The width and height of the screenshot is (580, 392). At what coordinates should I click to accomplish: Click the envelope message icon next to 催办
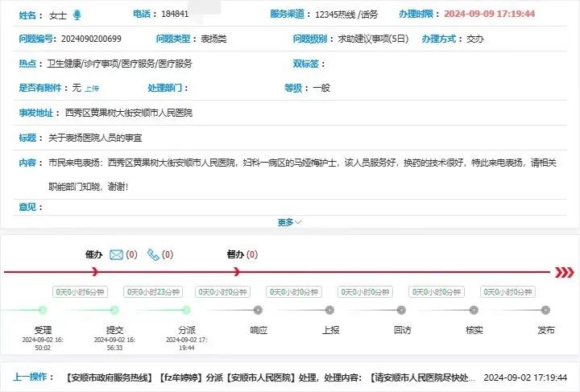[116, 254]
